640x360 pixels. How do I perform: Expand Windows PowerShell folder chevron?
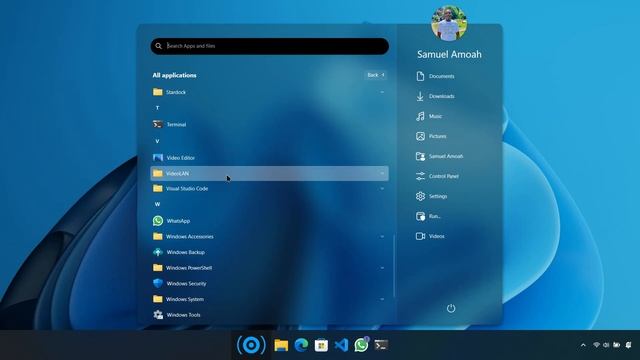[x=382, y=268]
